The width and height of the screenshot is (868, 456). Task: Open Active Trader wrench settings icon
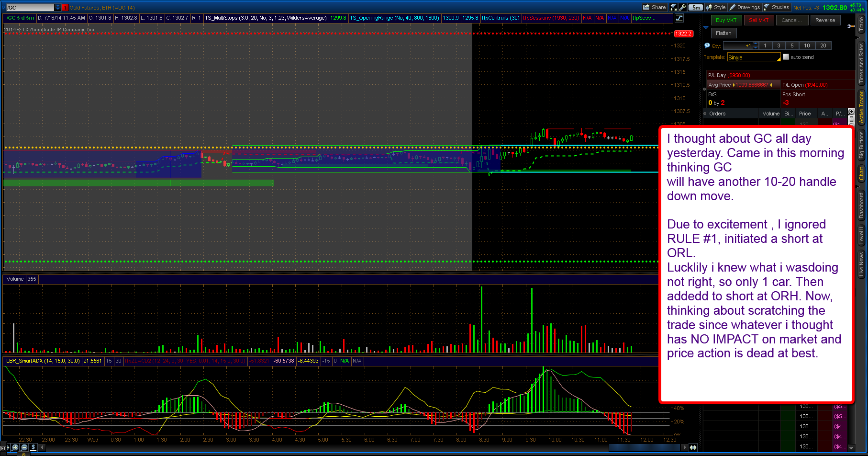tap(850, 26)
